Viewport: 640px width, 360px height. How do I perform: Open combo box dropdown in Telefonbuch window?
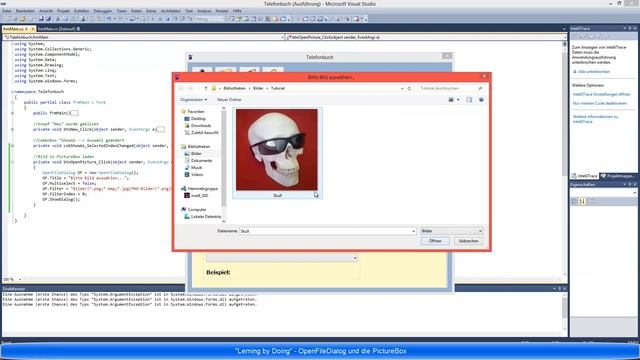(x=355, y=258)
